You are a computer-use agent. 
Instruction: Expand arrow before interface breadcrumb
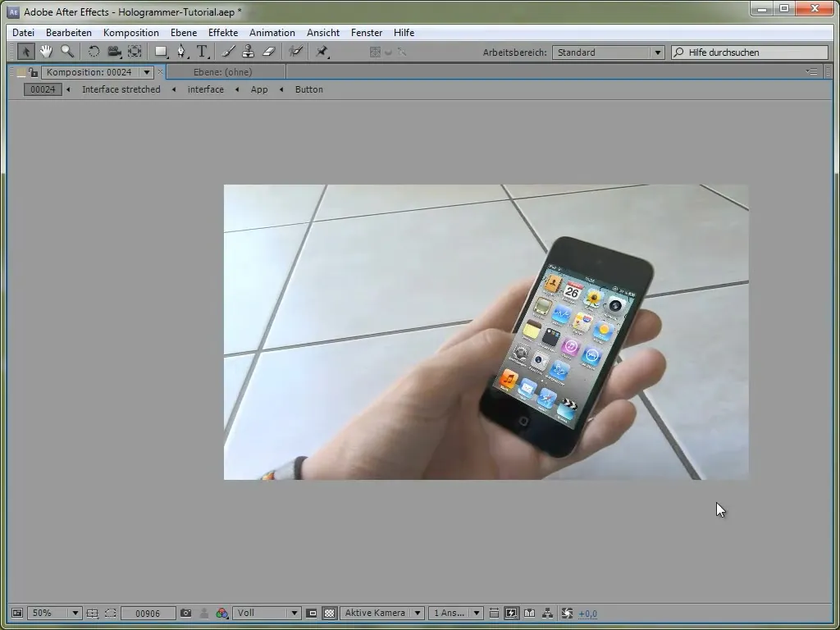click(x=174, y=89)
